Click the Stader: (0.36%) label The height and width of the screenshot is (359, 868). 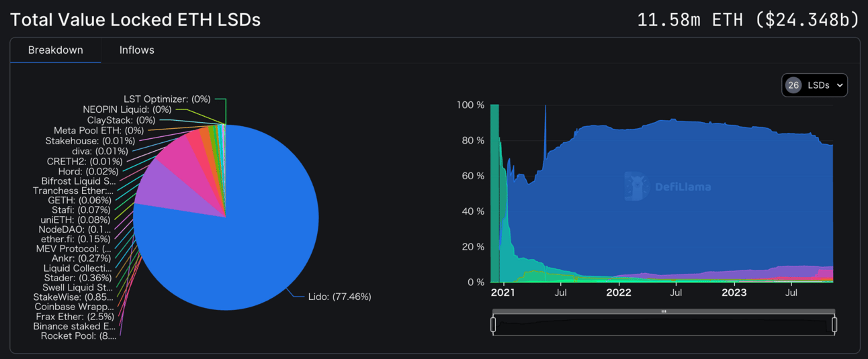point(77,278)
